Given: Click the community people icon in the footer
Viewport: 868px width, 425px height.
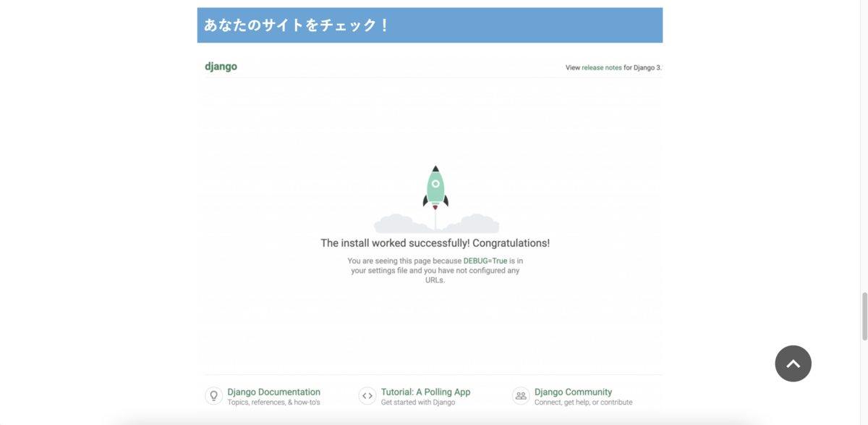Looking at the screenshot, I should pos(520,395).
